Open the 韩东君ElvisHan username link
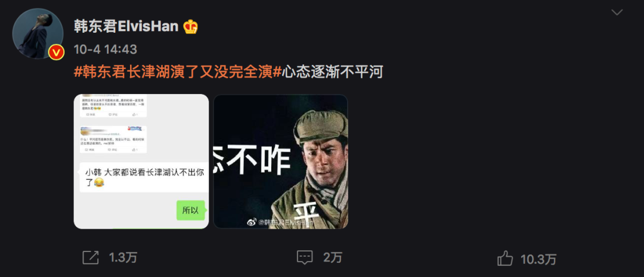Viewport: 644px width, 277px height. [126, 27]
